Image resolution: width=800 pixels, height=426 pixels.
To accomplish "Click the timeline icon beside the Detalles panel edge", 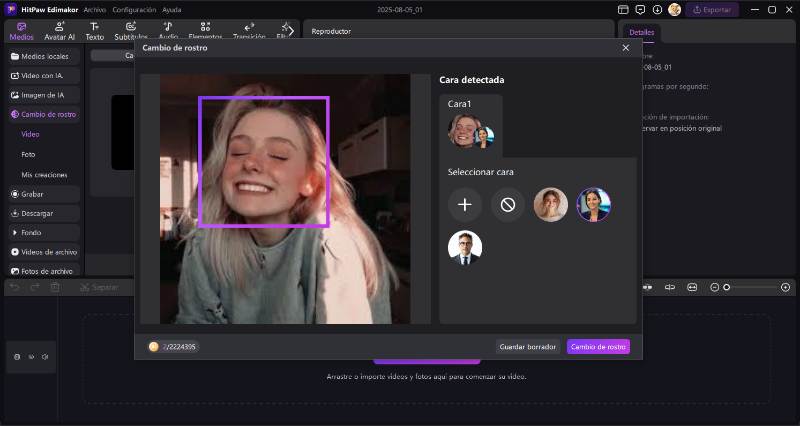I will (x=647, y=288).
